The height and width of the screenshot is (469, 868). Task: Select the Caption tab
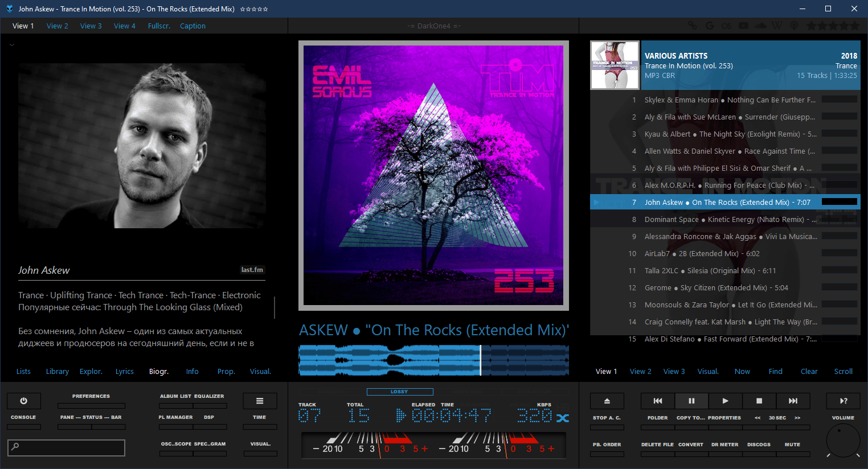click(x=193, y=26)
